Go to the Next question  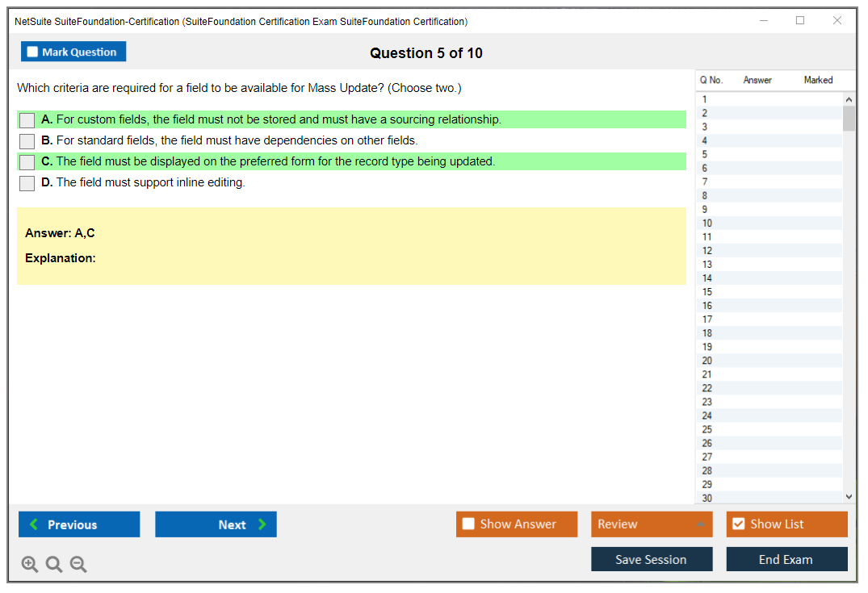coord(216,524)
